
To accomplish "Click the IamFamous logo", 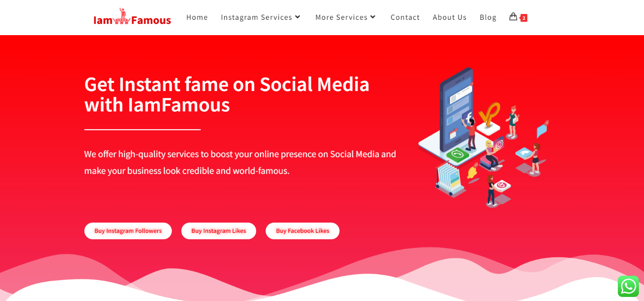I will point(132,17).
